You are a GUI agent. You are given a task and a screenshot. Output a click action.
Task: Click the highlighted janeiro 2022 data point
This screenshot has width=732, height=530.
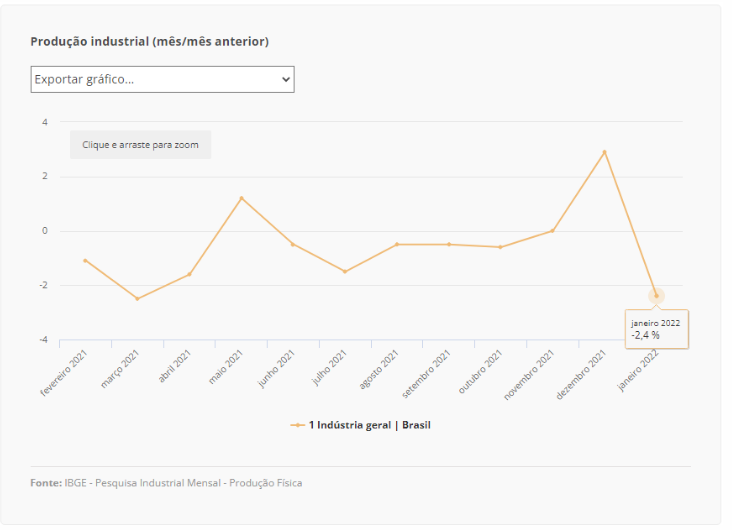point(656,295)
